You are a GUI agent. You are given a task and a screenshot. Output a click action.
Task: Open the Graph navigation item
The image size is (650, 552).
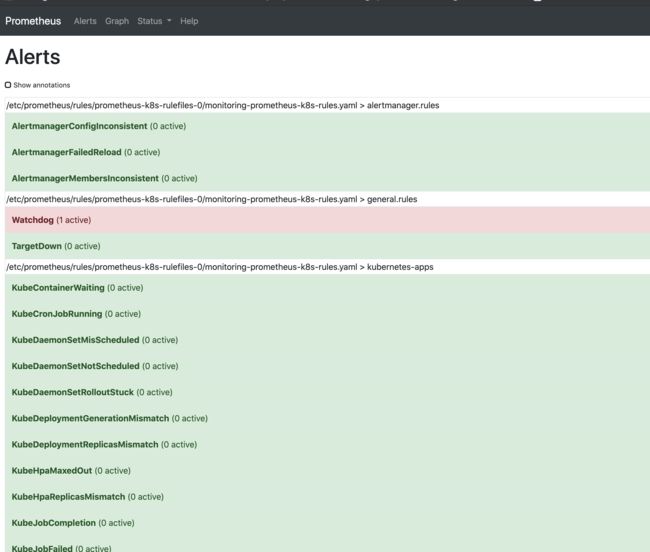click(117, 21)
